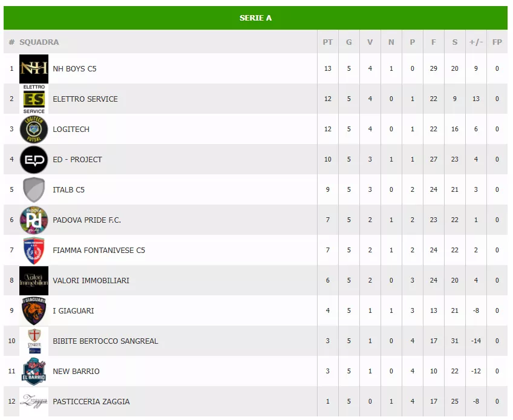
Task: Click the I Giaguari jaguar logo
Action: coord(34,310)
